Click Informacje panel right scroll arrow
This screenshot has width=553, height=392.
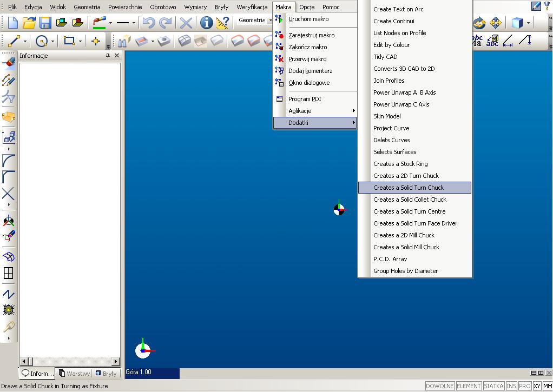click(x=116, y=361)
